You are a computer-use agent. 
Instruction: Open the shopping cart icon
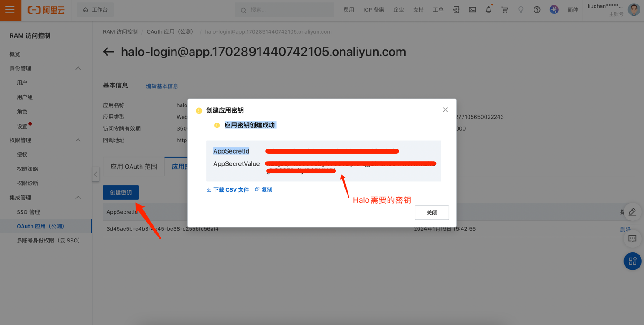[505, 9]
